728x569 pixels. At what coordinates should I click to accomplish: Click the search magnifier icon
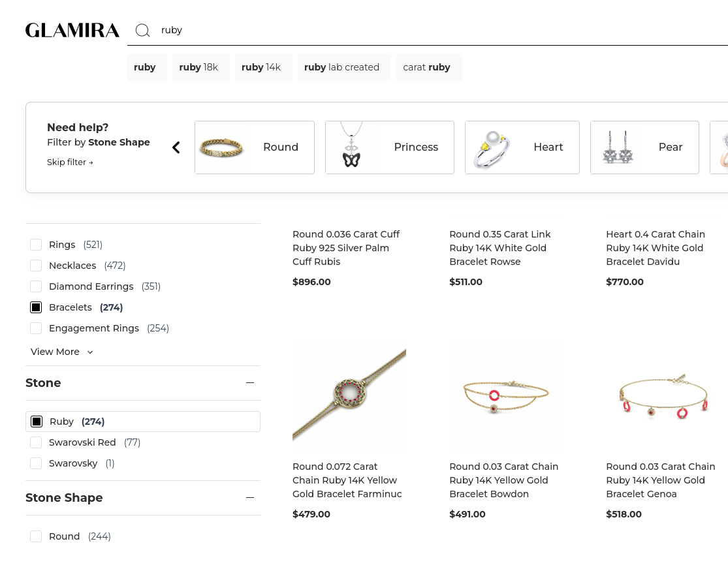(x=142, y=30)
